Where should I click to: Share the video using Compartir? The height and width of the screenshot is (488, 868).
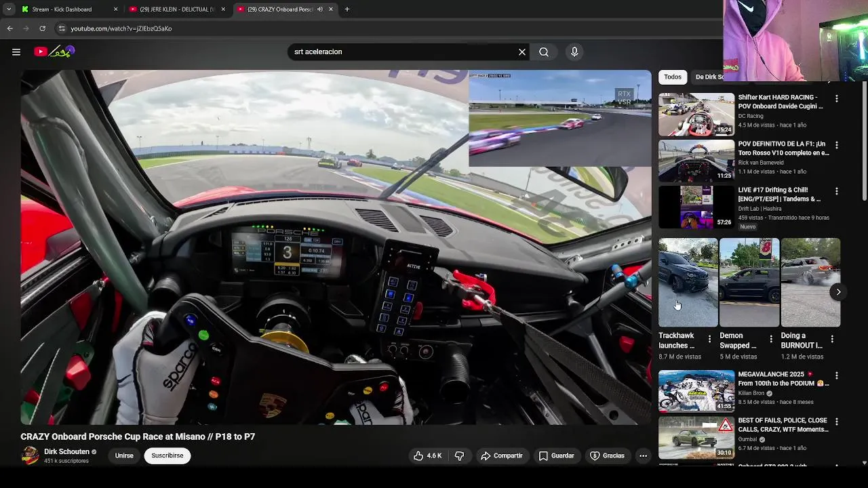(502, 455)
